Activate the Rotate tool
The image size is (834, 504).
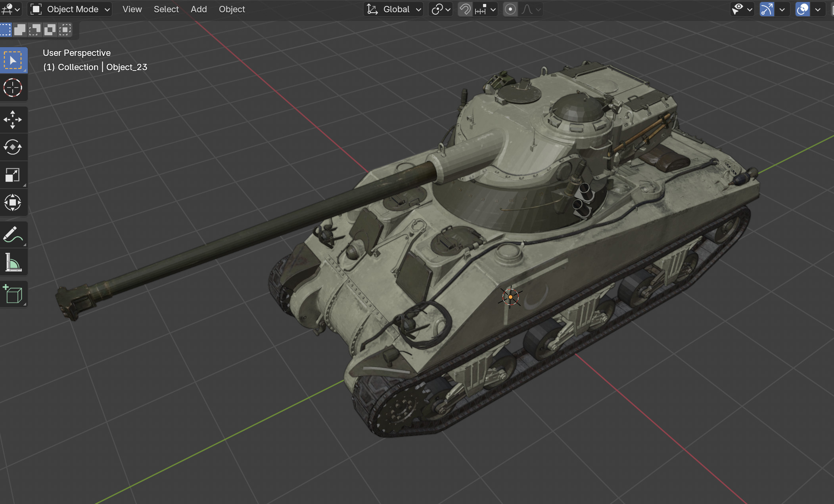[x=13, y=147]
